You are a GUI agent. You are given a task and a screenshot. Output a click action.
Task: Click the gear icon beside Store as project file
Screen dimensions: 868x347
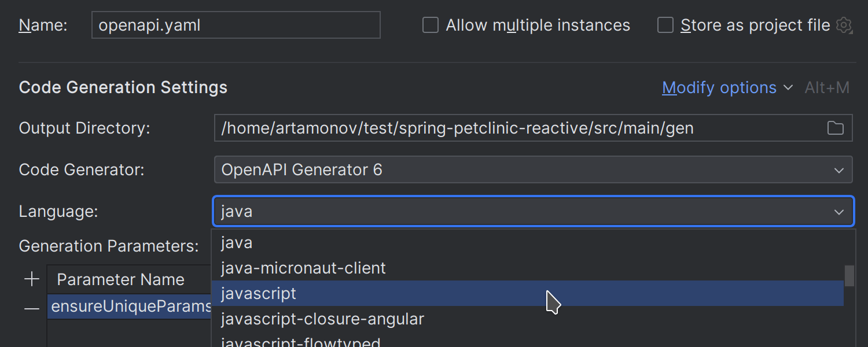[x=844, y=25]
